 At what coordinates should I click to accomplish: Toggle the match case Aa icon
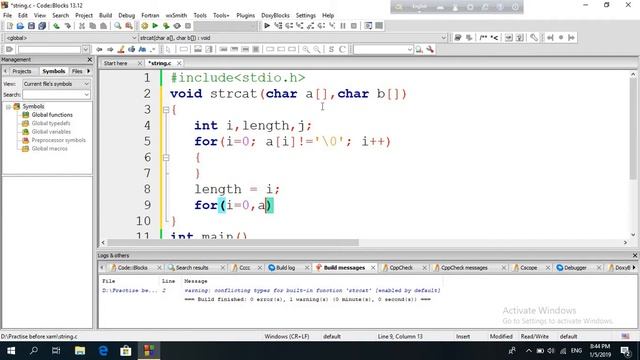tap(142, 49)
